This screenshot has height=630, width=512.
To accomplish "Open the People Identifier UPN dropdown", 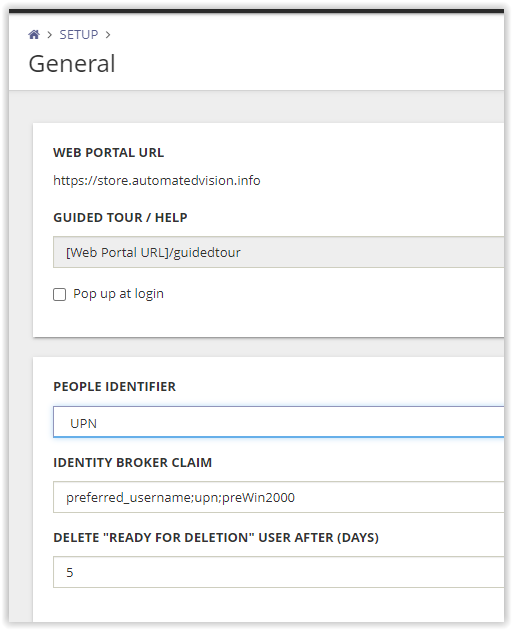I will (279, 422).
